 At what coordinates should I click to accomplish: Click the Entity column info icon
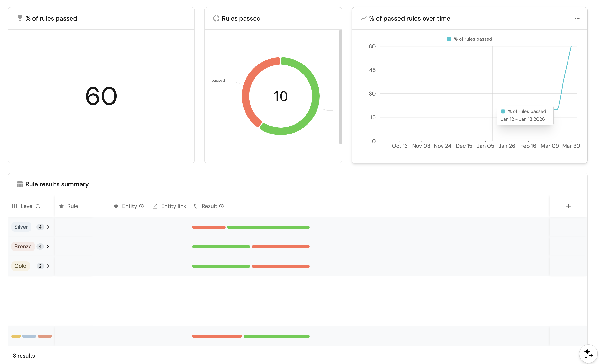point(141,206)
